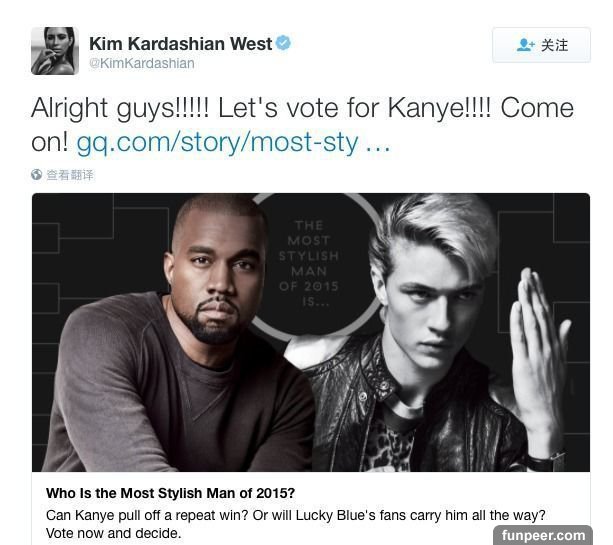Click the Kim Kardashian West display name

[x=180, y=43]
